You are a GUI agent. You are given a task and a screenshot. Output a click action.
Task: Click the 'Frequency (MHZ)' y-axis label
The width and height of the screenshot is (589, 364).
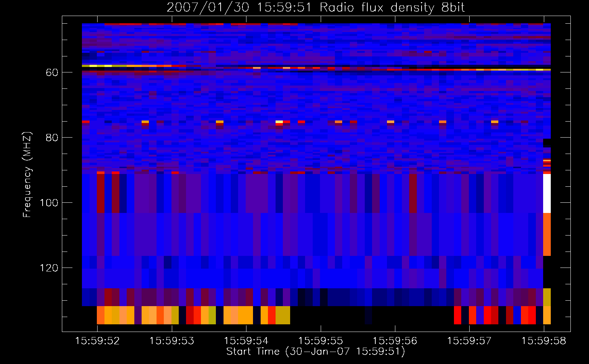coord(28,174)
